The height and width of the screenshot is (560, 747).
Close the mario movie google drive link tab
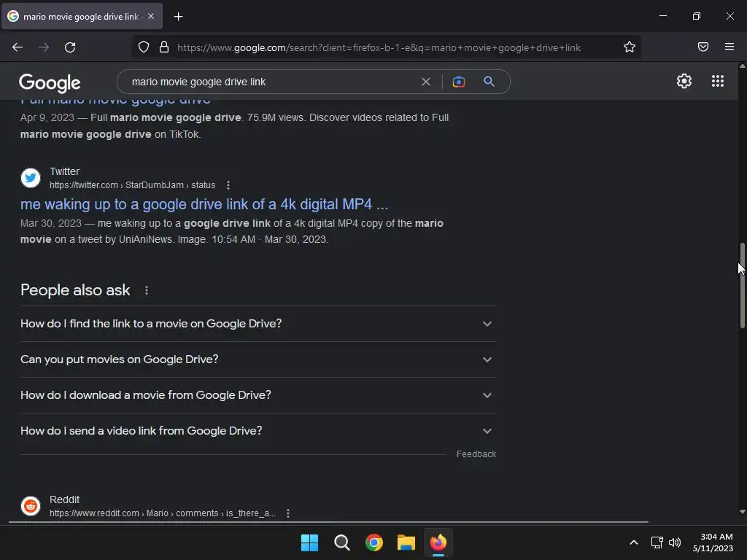tap(151, 16)
